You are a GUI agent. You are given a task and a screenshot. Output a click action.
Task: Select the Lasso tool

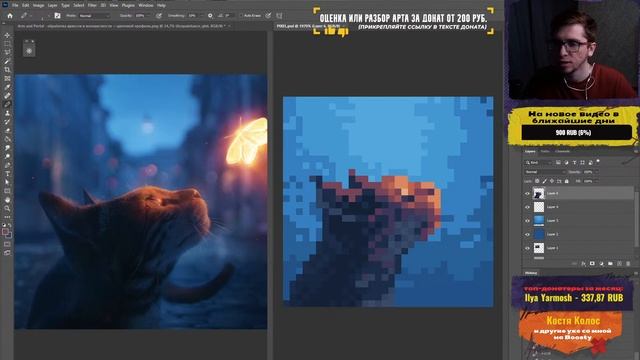click(7, 52)
